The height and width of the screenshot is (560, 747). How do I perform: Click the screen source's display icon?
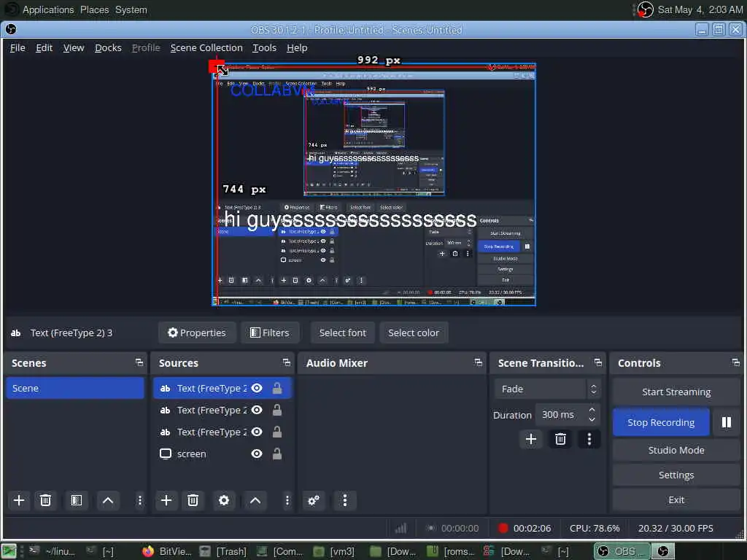[x=166, y=454]
